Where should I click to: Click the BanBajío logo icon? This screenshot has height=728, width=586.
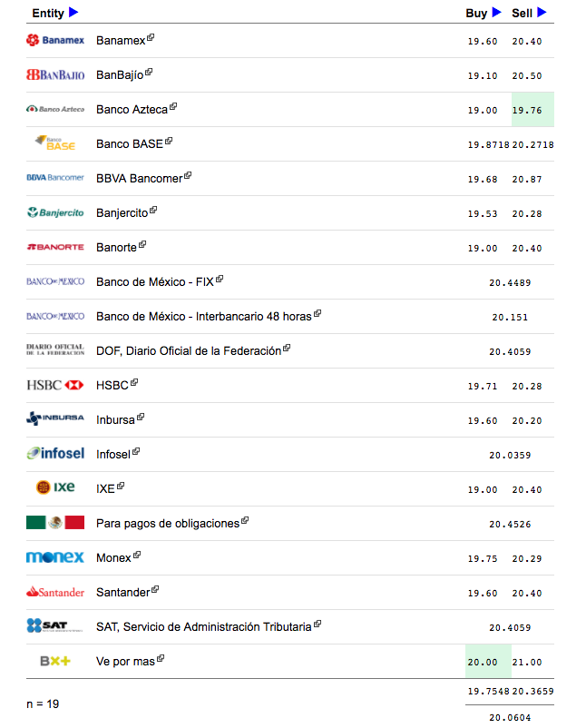(55, 74)
